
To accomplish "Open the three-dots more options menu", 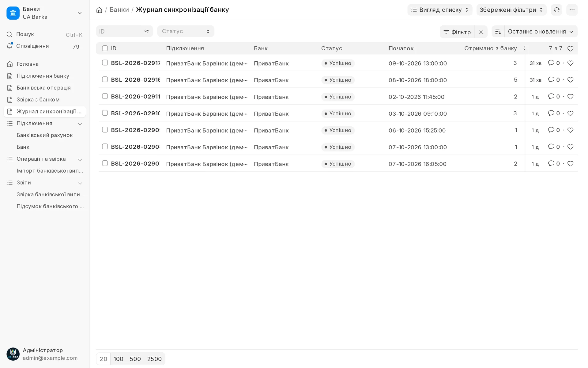I will 572,10.
